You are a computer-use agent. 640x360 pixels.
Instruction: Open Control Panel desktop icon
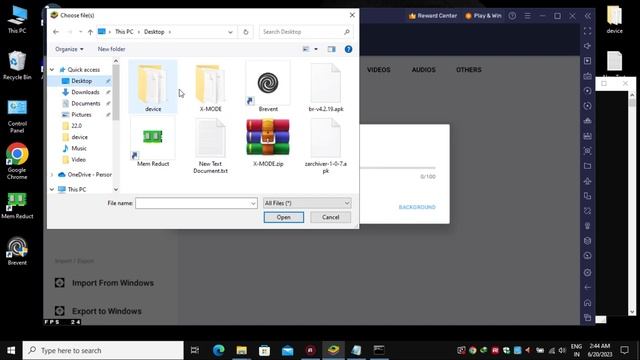coord(17,116)
